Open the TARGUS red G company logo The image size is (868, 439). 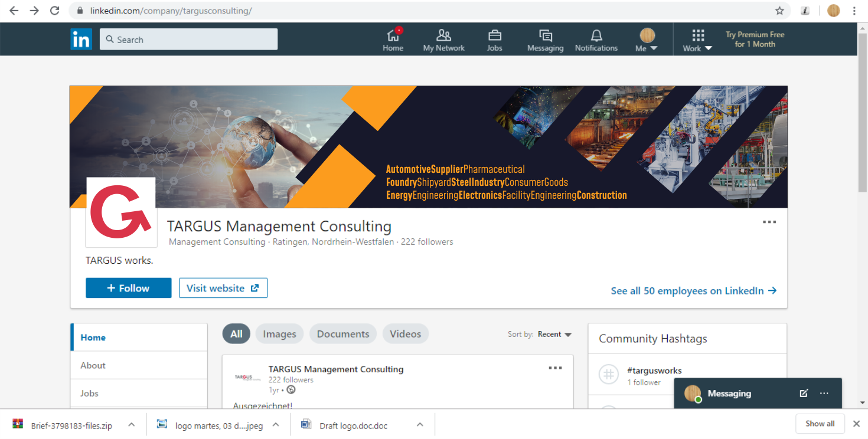(x=121, y=212)
